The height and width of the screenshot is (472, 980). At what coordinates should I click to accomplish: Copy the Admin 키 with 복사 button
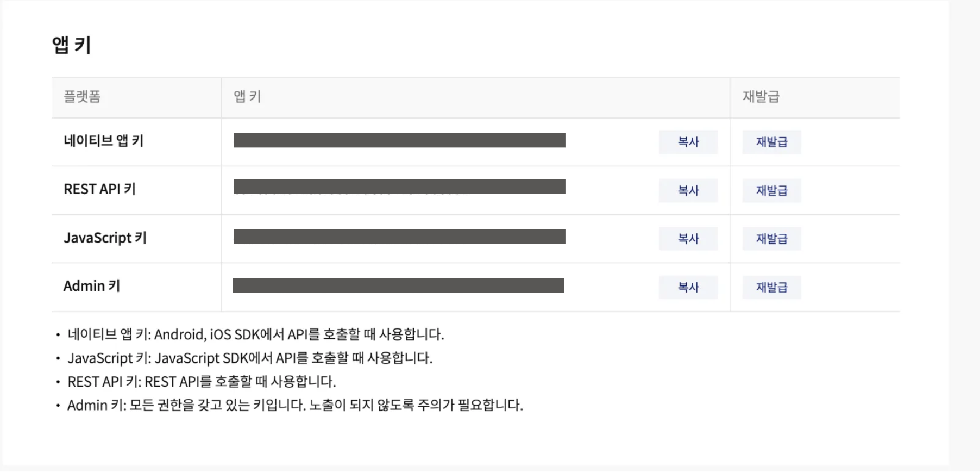tap(688, 287)
